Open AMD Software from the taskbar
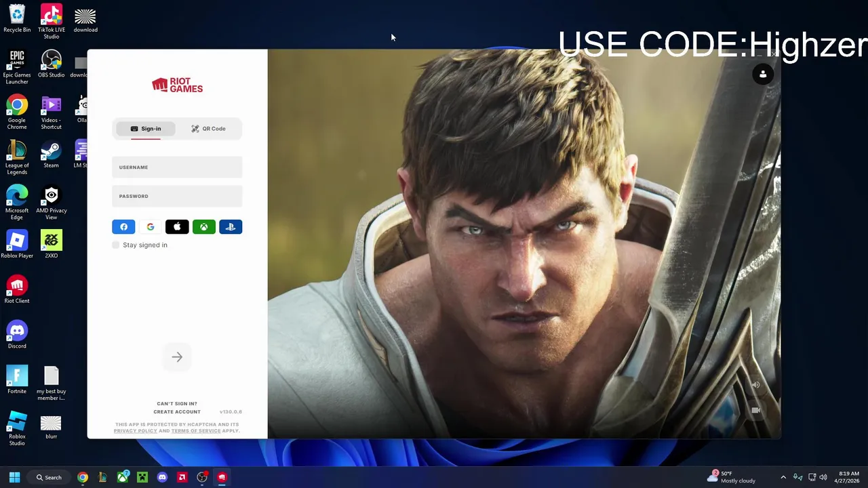Viewport: 868px width, 488px height. click(182, 477)
